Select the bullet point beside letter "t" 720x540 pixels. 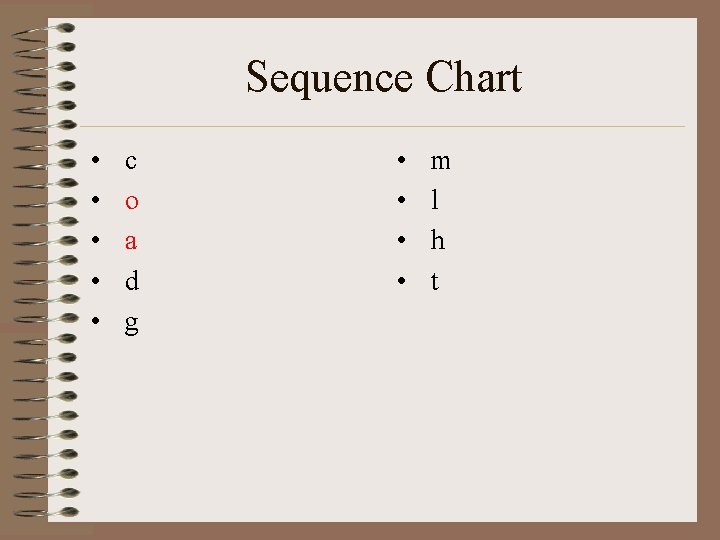pos(399,283)
